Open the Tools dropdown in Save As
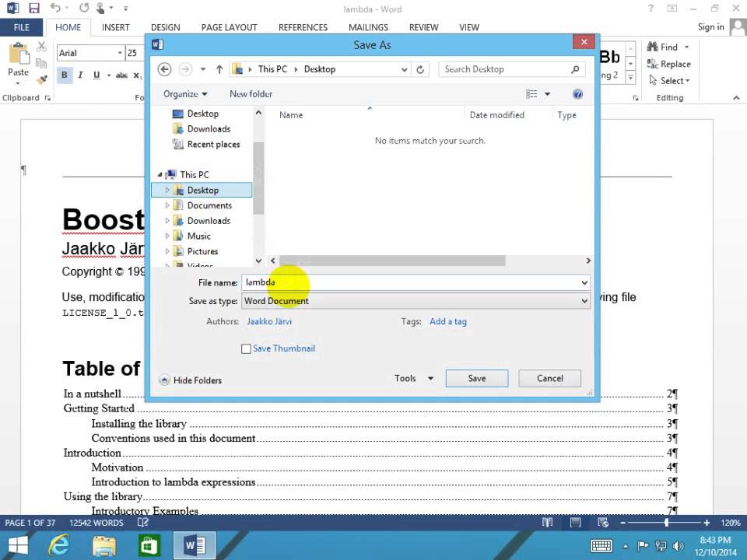The image size is (747, 560). coord(413,379)
